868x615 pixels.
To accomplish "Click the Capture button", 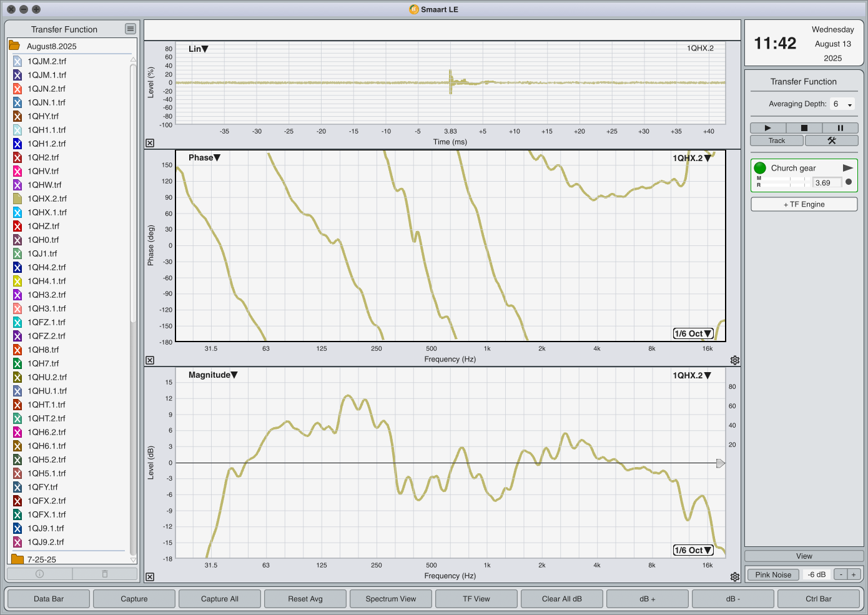I will pyautogui.click(x=134, y=599).
